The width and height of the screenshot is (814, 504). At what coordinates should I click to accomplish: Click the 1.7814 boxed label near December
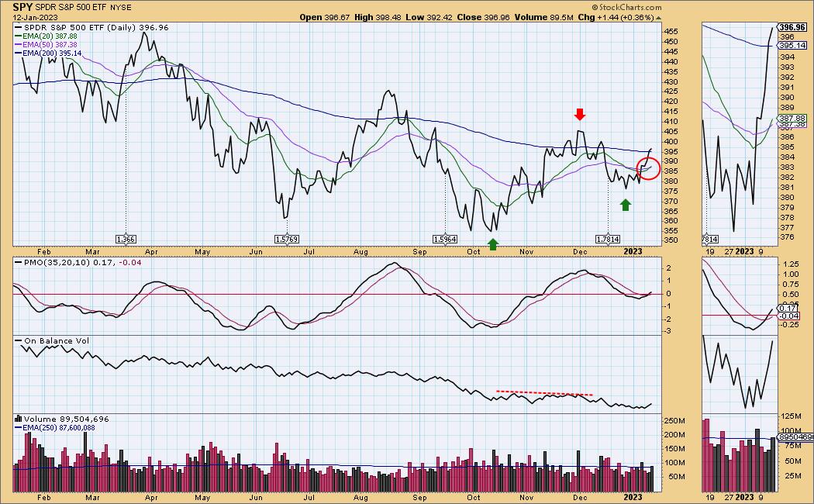pyautogui.click(x=607, y=240)
